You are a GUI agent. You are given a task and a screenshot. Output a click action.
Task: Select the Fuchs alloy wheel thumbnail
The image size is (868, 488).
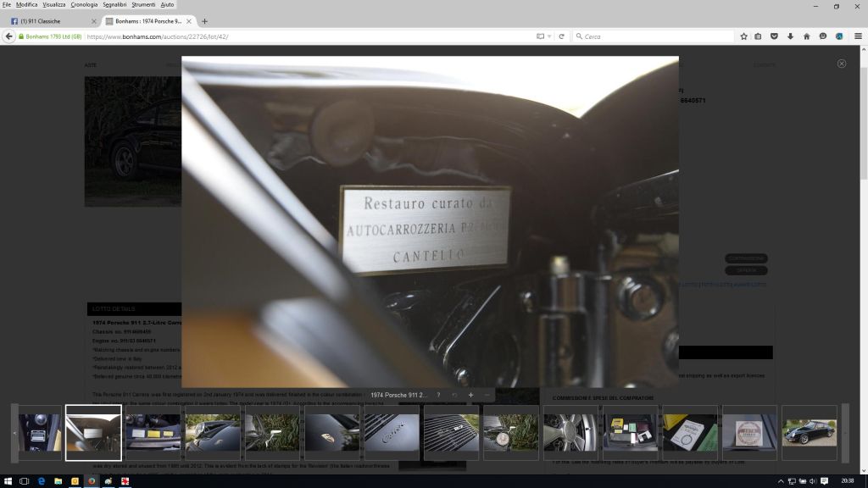(570, 433)
